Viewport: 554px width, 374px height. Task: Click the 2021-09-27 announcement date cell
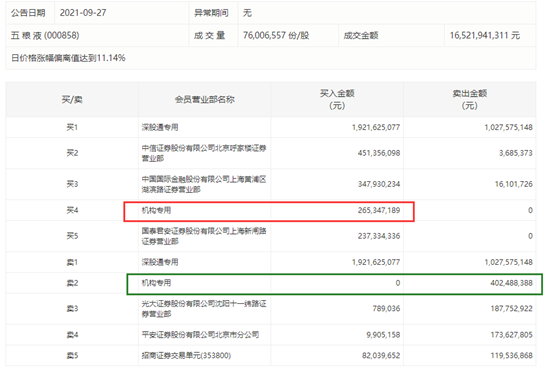click(x=83, y=13)
